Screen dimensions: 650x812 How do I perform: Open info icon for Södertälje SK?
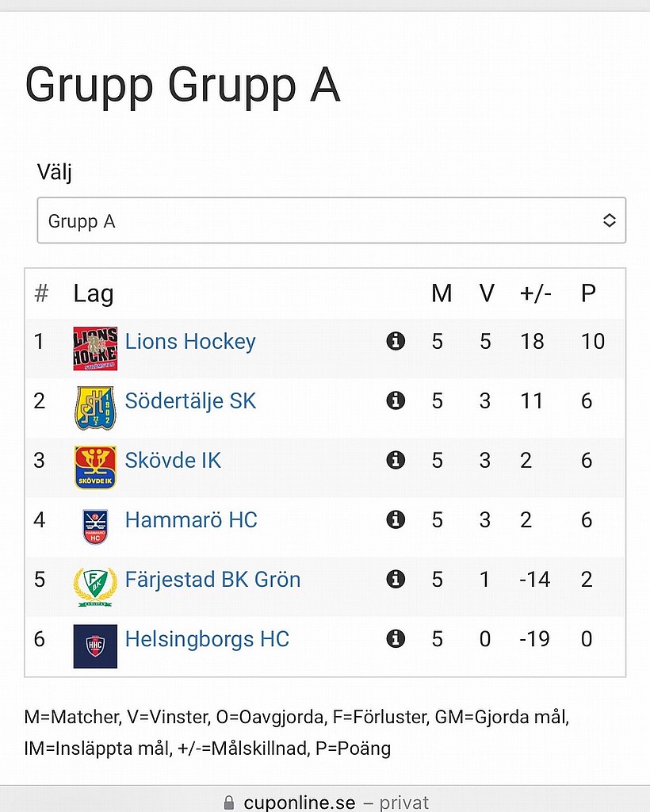[396, 400]
